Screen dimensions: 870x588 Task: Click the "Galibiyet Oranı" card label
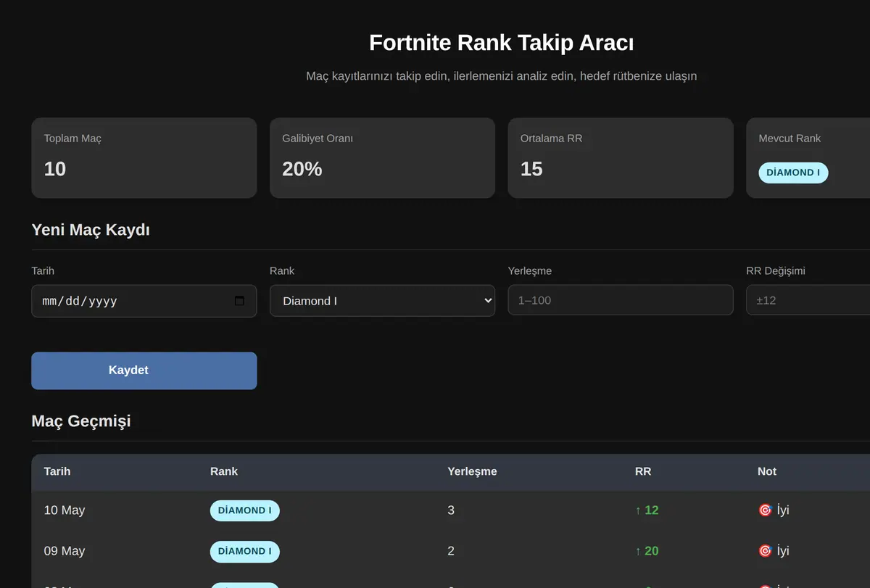318,138
